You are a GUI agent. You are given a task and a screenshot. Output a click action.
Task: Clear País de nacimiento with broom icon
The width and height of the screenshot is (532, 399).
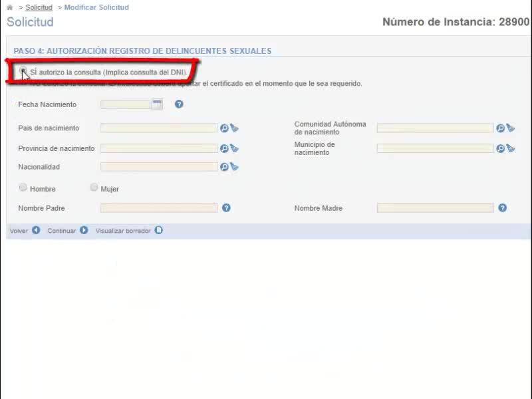pos(235,128)
